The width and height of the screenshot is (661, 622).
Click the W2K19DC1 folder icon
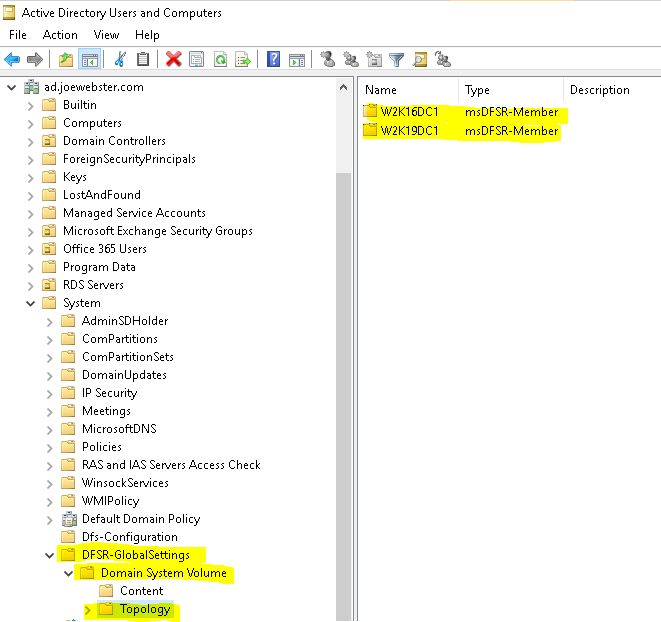click(x=370, y=130)
